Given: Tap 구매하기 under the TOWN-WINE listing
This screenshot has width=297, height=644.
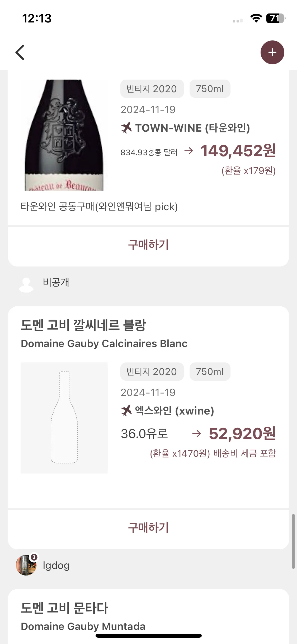Looking at the screenshot, I should click(x=148, y=245).
